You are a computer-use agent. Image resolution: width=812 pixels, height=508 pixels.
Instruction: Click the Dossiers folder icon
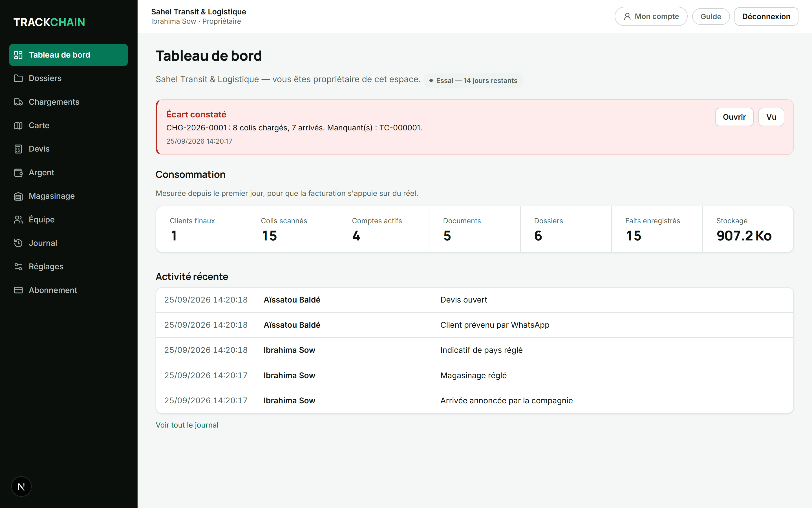pyautogui.click(x=18, y=78)
